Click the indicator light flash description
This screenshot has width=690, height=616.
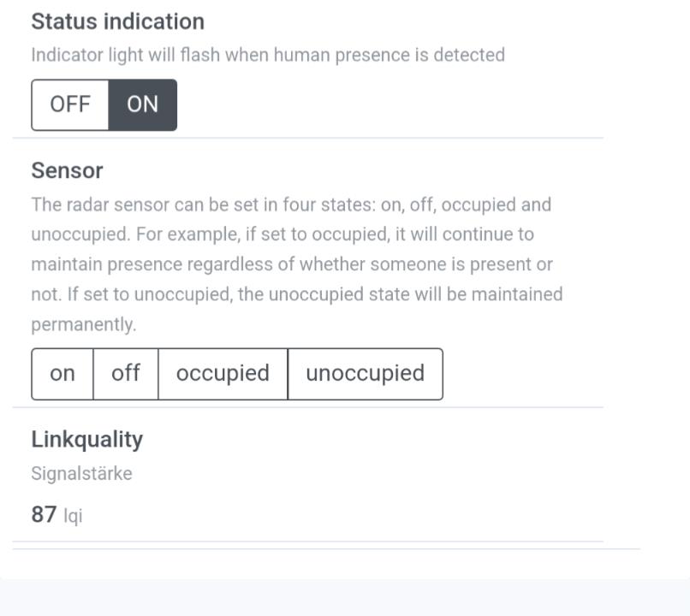[267, 55]
